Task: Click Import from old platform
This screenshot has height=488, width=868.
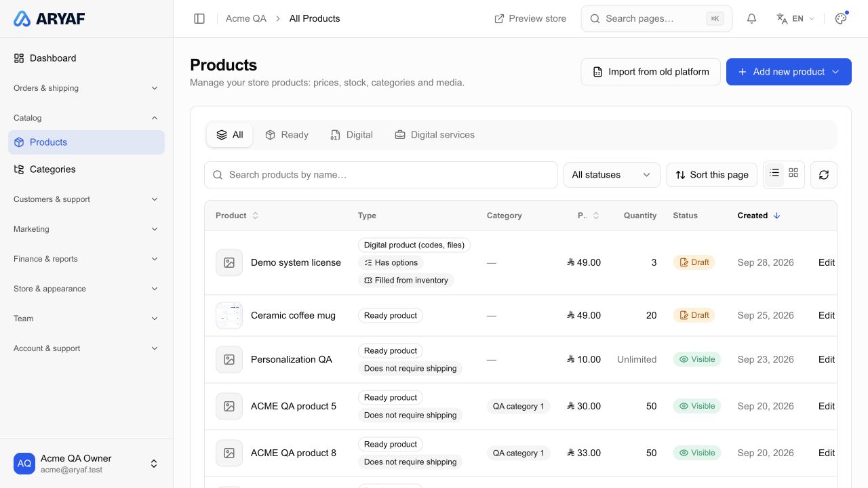Action: (651, 72)
